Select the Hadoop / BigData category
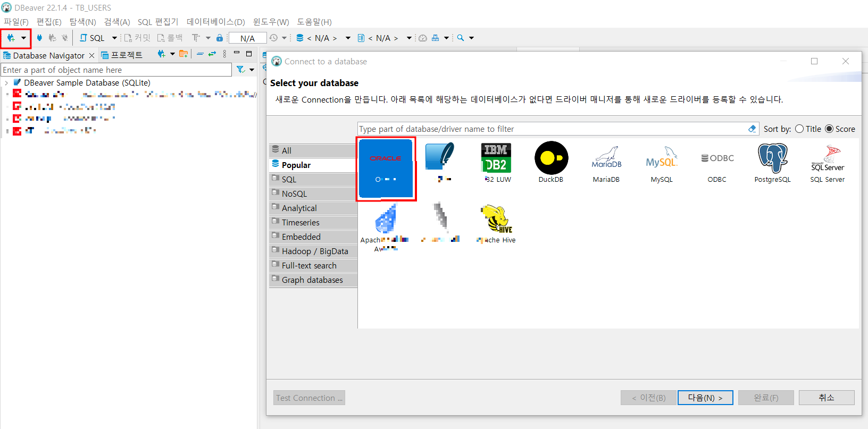 [313, 251]
